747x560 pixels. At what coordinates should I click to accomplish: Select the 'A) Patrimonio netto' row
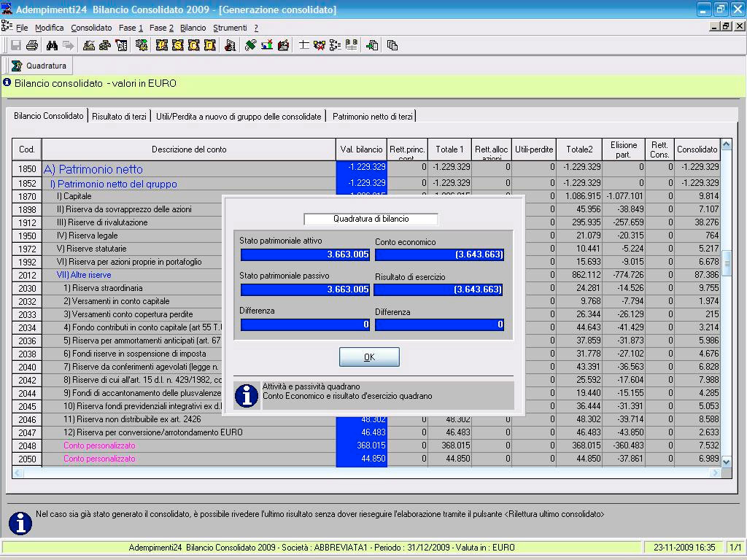click(x=366, y=168)
